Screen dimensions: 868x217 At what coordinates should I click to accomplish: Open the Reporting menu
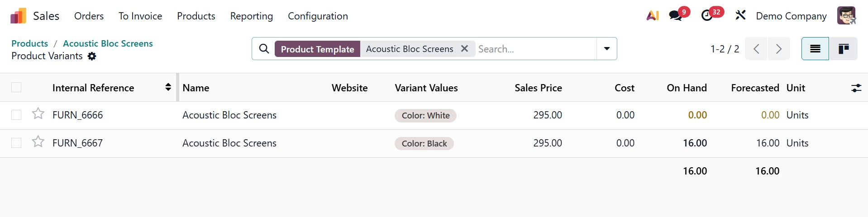[x=251, y=16]
